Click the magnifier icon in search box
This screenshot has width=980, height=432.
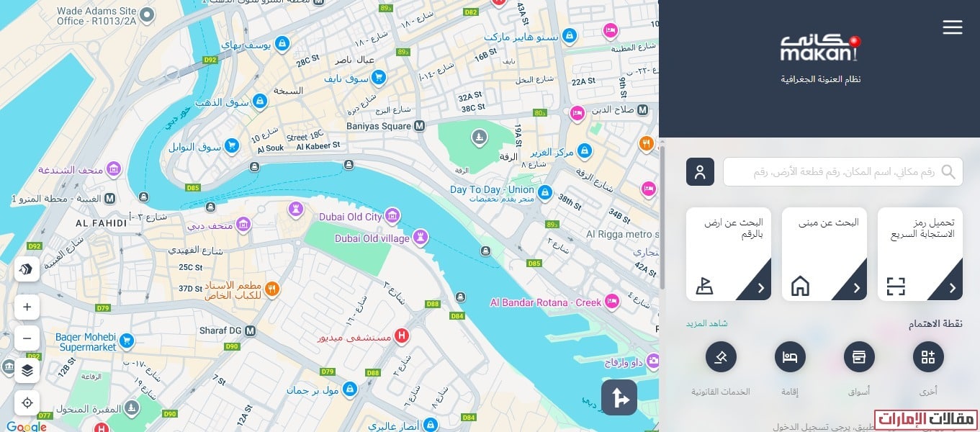click(948, 172)
